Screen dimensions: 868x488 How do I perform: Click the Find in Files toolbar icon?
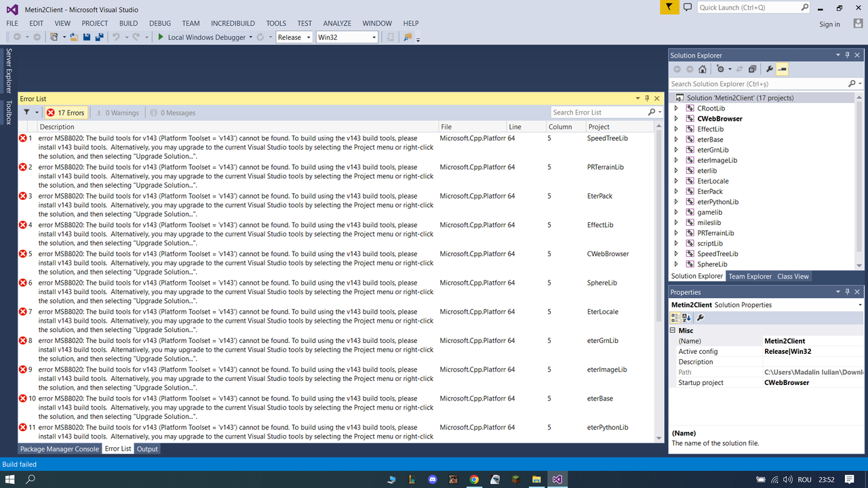pyautogui.click(x=408, y=37)
